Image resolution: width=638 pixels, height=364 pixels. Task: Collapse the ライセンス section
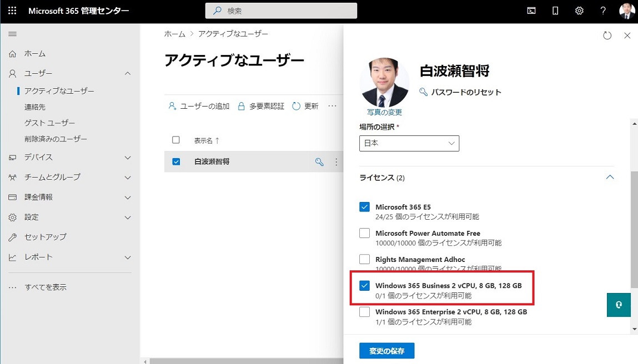click(x=610, y=178)
